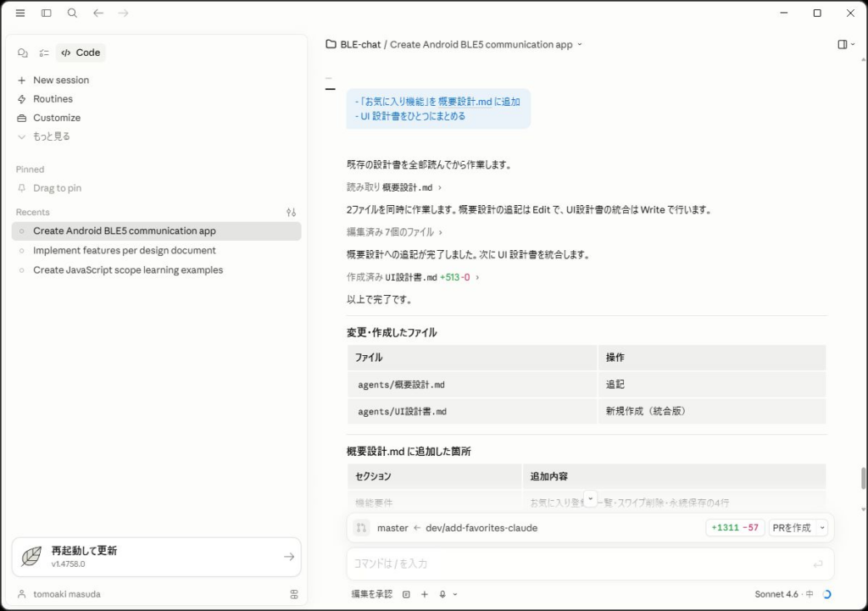868x611 pixels.
Task: Click the microphone voice input icon
Action: [x=442, y=594]
